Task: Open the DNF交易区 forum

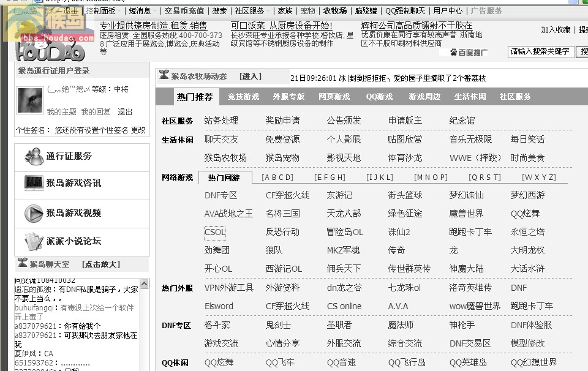Action: (x=470, y=343)
